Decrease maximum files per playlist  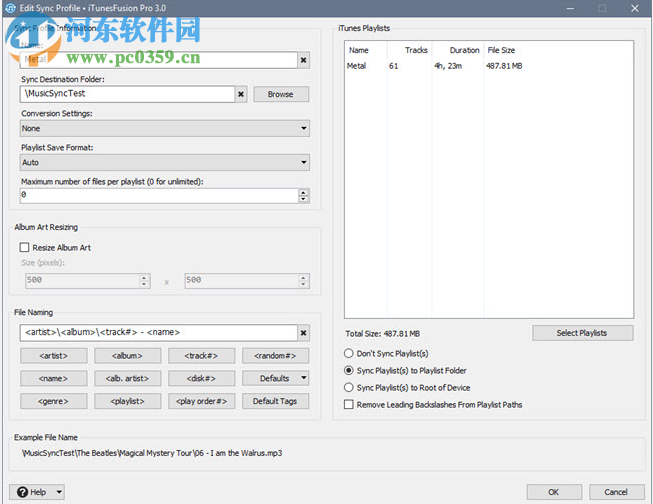pos(304,199)
